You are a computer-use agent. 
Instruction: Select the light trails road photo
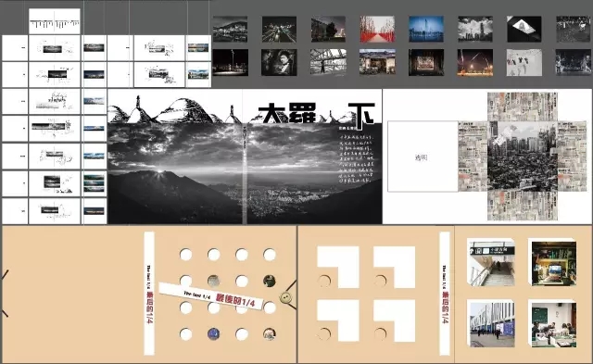pyautogui.click(x=279, y=29)
